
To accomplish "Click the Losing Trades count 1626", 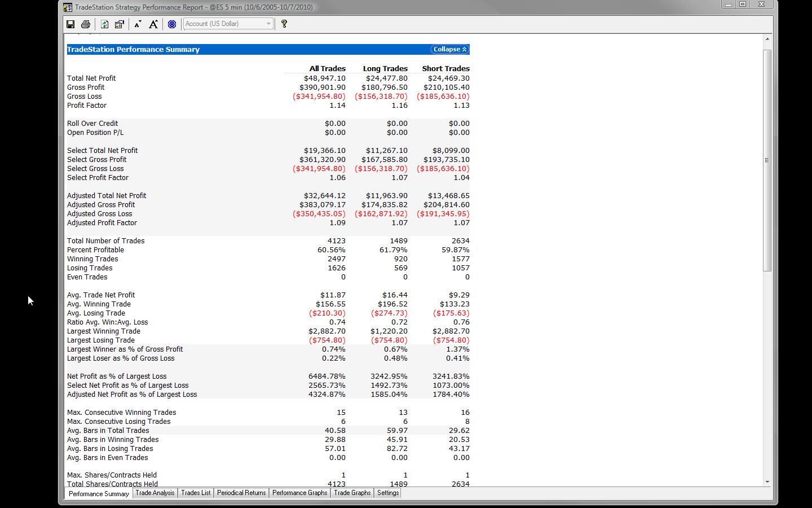I will pos(337,268).
